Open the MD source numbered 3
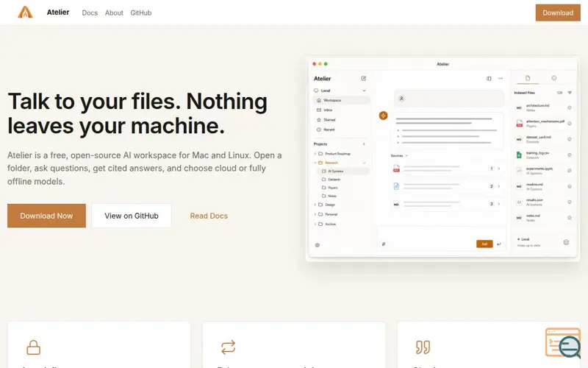The image size is (588, 368). [446, 204]
